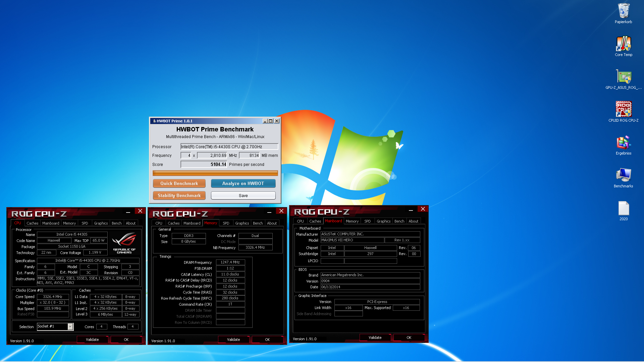Select the Core Voltage 1.199 V value
The width and height of the screenshot is (644, 362).
click(x=95, y=252)
